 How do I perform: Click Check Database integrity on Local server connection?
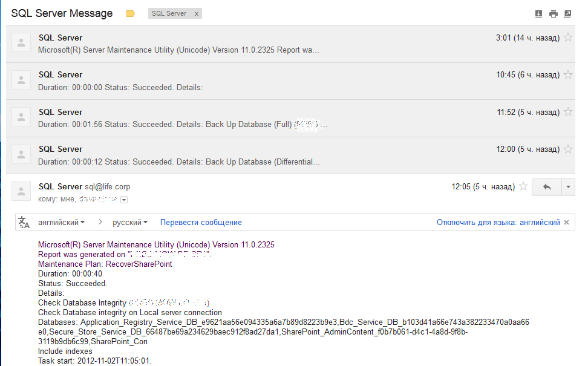129,312
